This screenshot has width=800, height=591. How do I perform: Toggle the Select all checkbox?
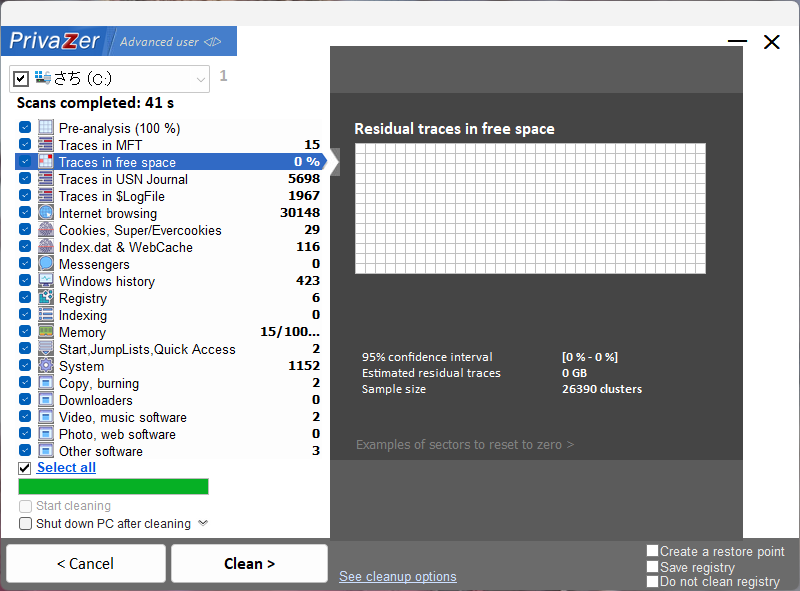(x=24, y=468)
